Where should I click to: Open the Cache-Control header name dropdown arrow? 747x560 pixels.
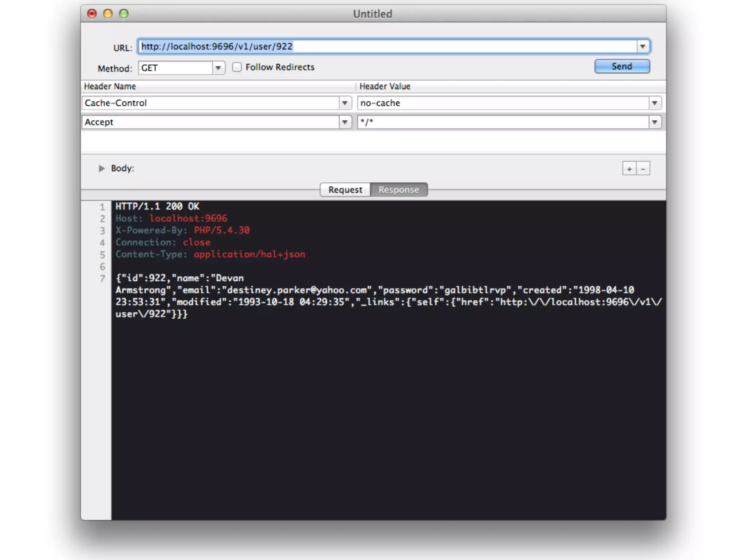[x=345, y=103]
